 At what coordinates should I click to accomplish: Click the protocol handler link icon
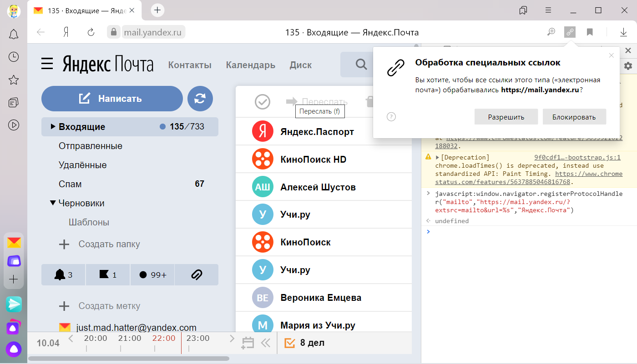click(x=570, y=32)
